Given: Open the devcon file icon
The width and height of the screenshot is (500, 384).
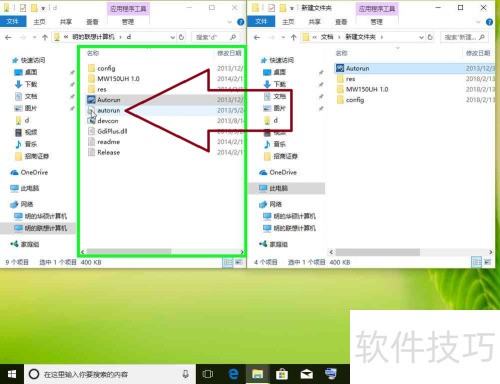Looking at the screenshot, I should (91, 121).
